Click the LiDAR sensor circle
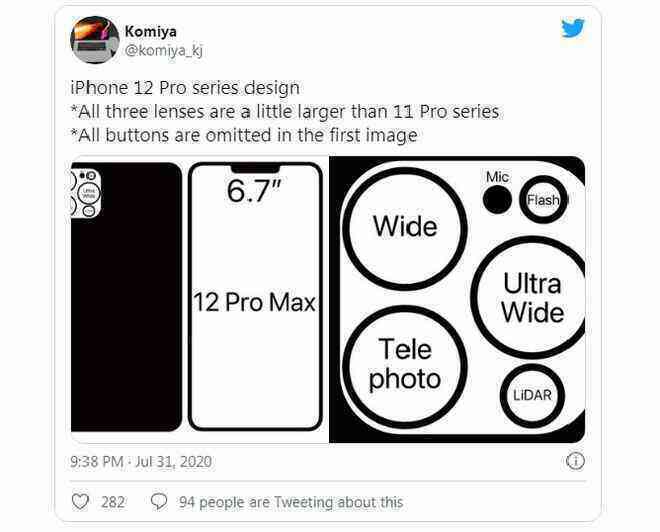The width and height of the screenshot is (660, 532). 532,396
